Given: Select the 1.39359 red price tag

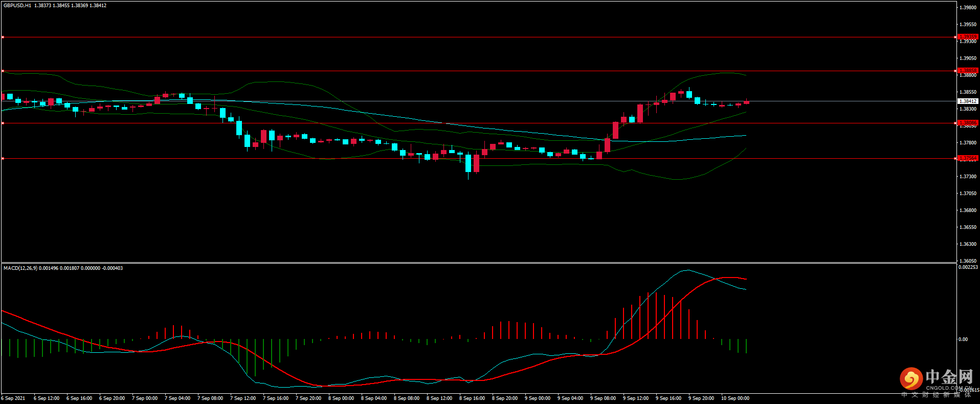Looking at the screenshot, I should (968, 37).
